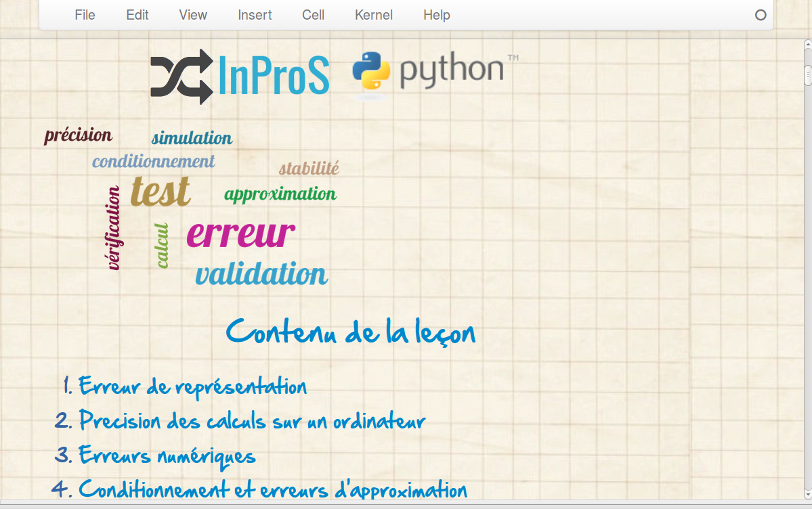
Task: Select the Contenu de la leçon heading
Action: click(350, 332)
